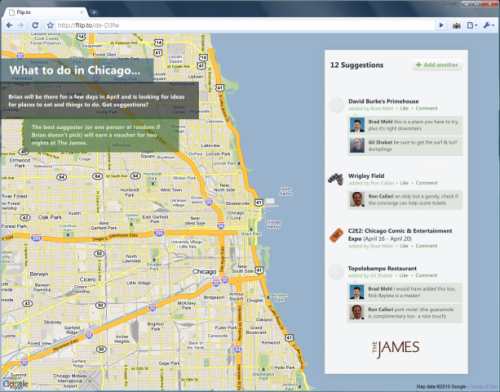Screen dimensions: 500x392
Task: Like the C2E2 expo suggestion
Action: click(404, 246)
